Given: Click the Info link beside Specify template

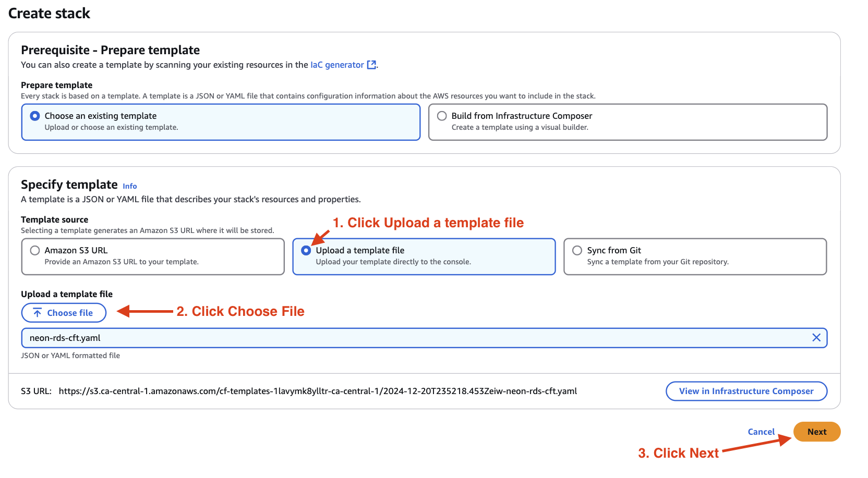Looking at the screenshot, I should (129, 186).
